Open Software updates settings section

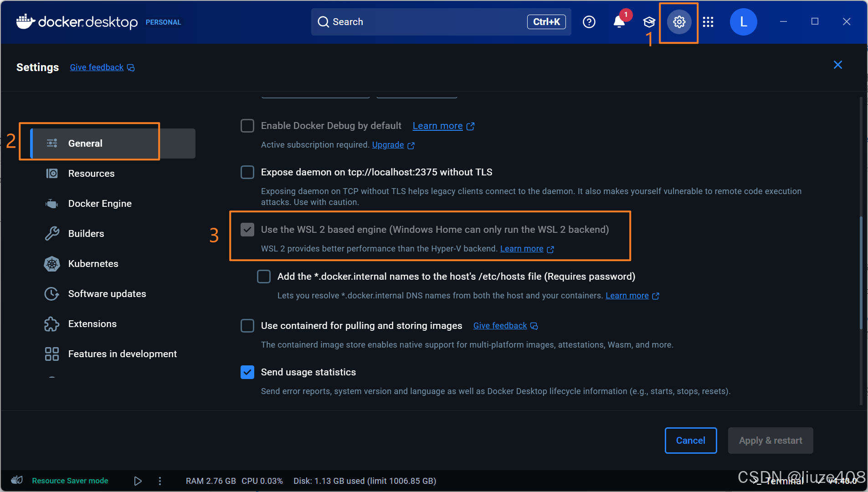(x=113, y=294)
